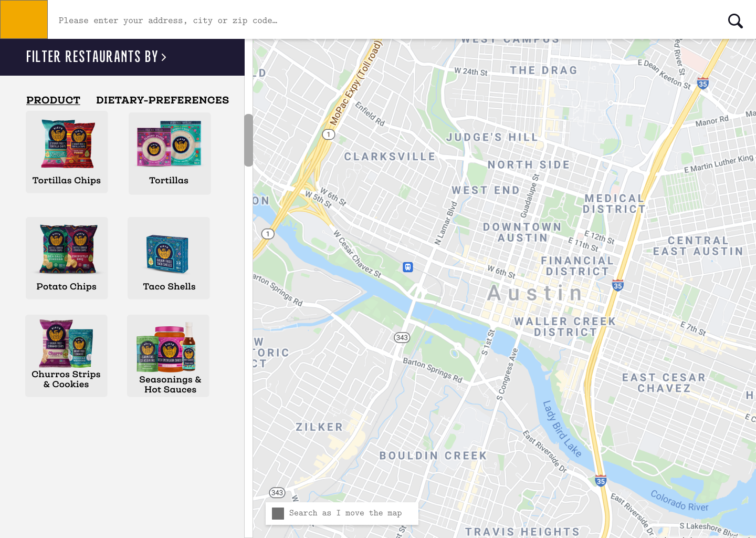Click the transit station icon on map

click(x=408, y=267)
